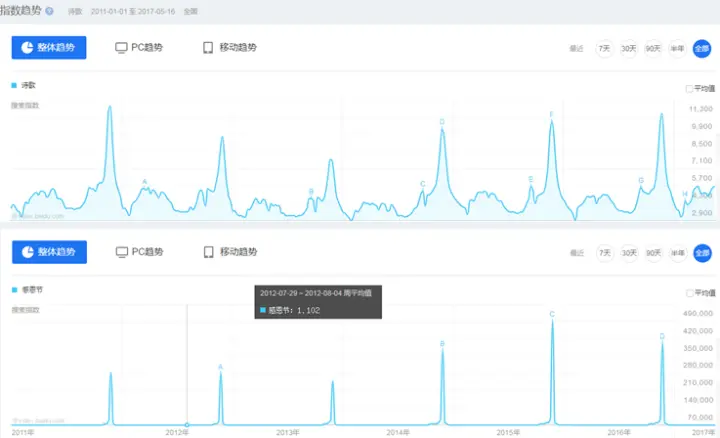Image resolution: width=720 pixels, height=438 pixels.
Task: Click the tooltip value 1,102
Action: (308, 310)
